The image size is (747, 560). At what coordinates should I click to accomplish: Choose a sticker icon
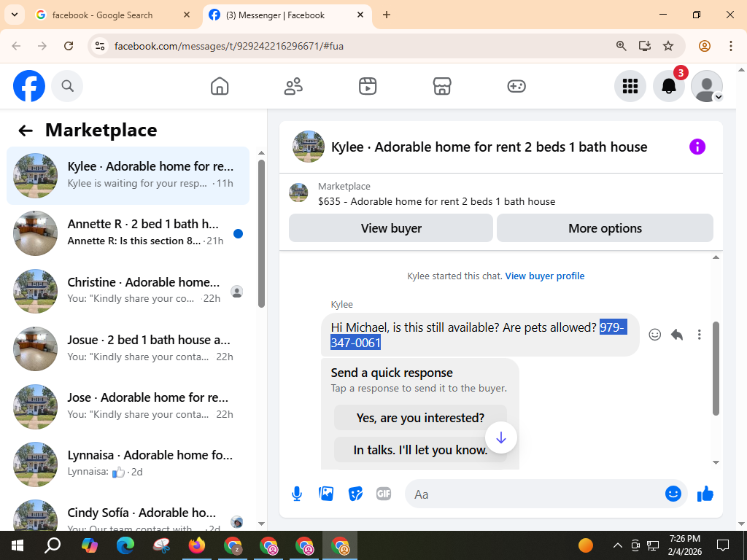point(355,494)
